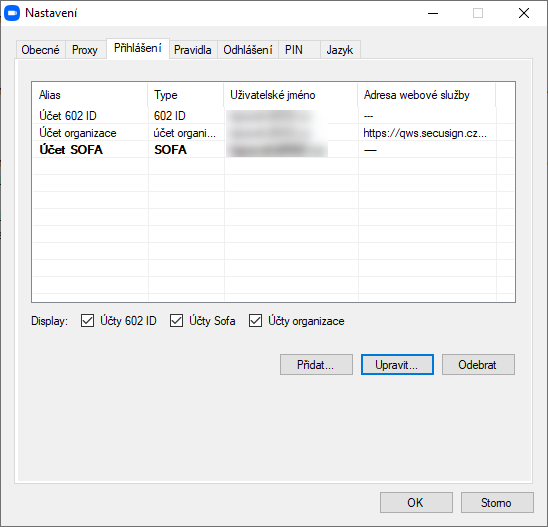The width and height of the screenshot is (548, 527).
Task: Toggle the Účty Sofa checkbox
Action: (x=176, y=320)
